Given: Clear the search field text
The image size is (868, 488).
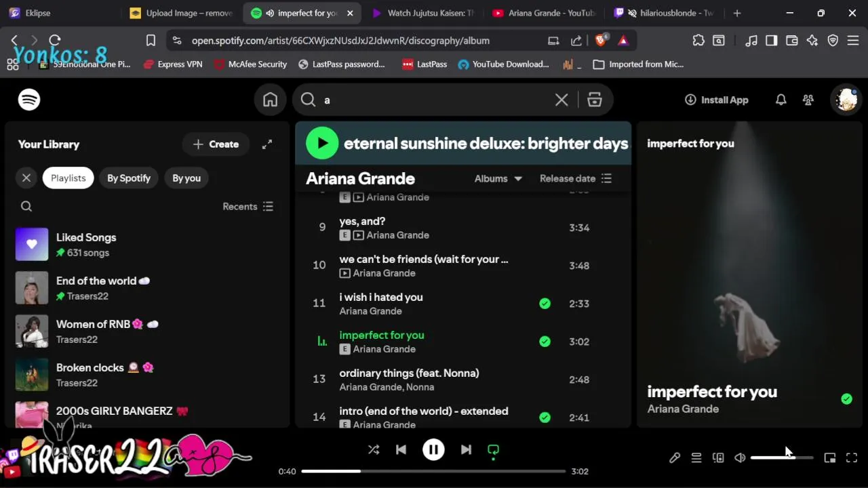Looking at the screenshot, I should click(561, 100).
